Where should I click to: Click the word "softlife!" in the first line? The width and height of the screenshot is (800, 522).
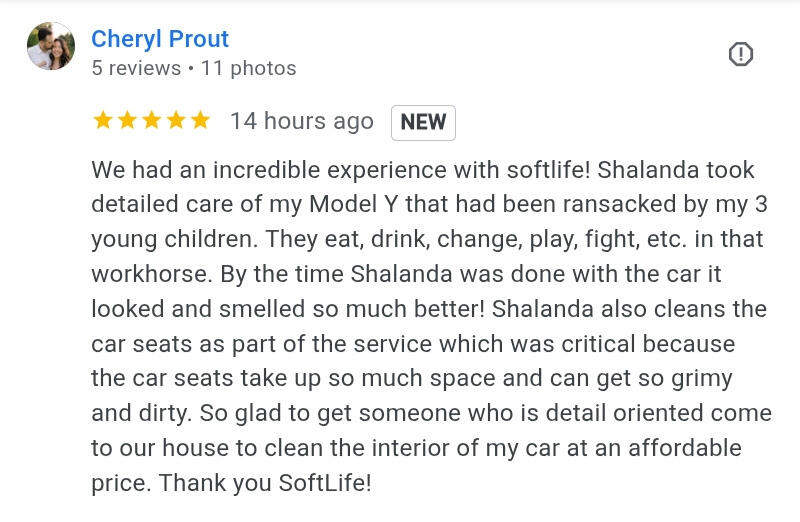click(541, 170)
